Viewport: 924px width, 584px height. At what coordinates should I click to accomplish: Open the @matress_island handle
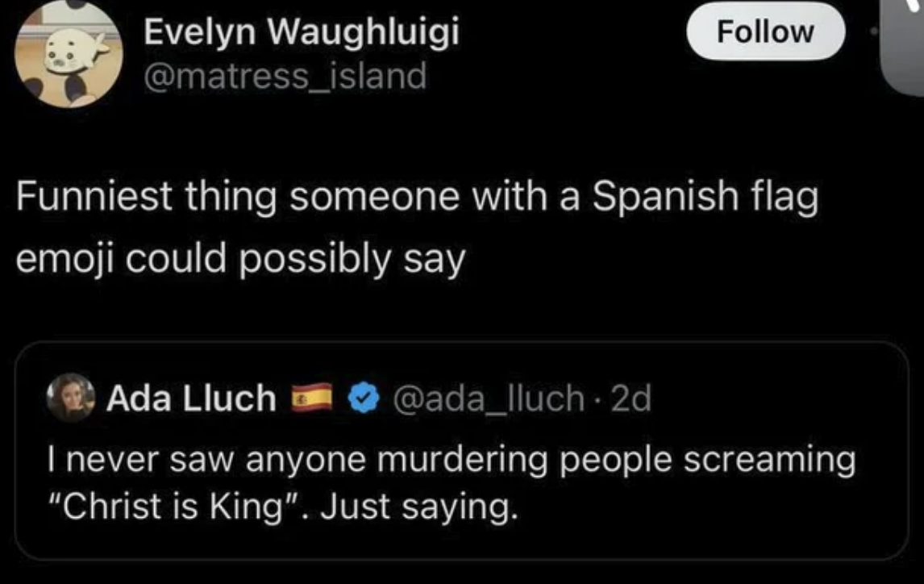click(x=285, y=77)
